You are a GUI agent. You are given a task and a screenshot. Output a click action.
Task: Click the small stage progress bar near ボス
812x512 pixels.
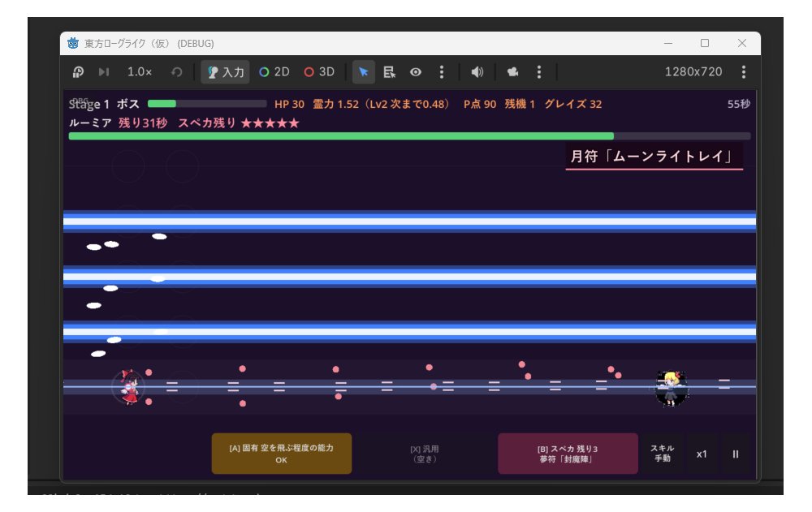click(207, 104)
